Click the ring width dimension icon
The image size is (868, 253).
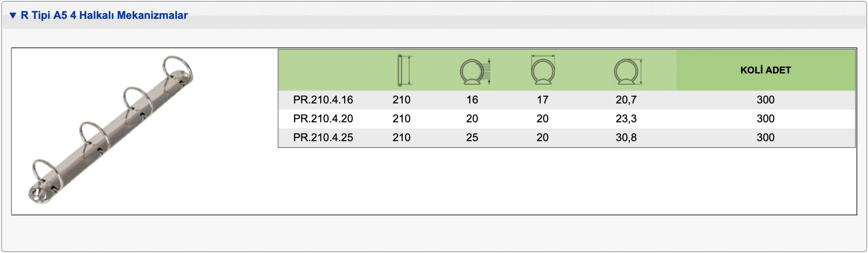543,69
